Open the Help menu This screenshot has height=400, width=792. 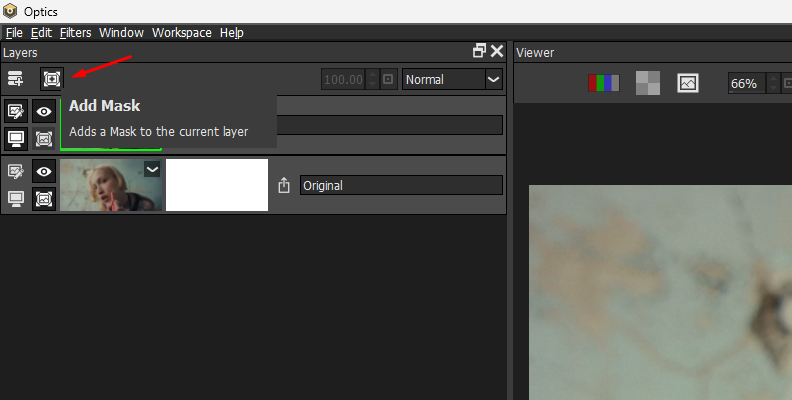pyautogui.click(x=232, y=33)
